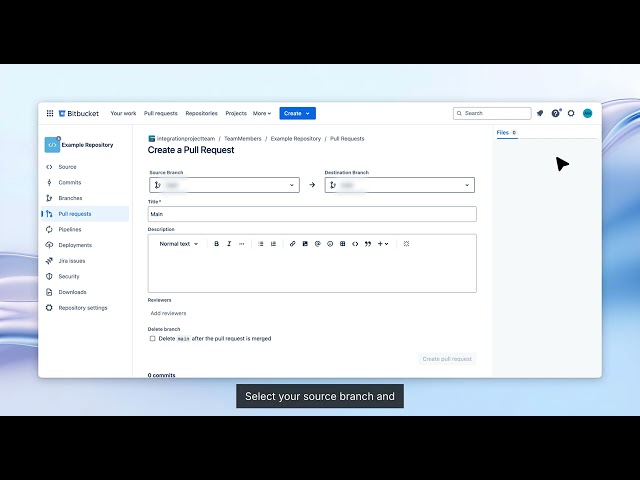Insert an image in description

pos(305,244)
